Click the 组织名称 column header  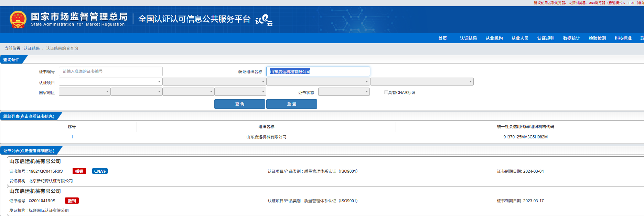266,127
